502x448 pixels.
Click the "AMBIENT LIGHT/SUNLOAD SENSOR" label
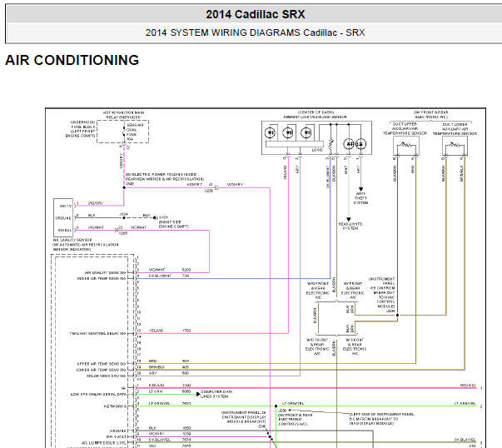tap(316, 117)
